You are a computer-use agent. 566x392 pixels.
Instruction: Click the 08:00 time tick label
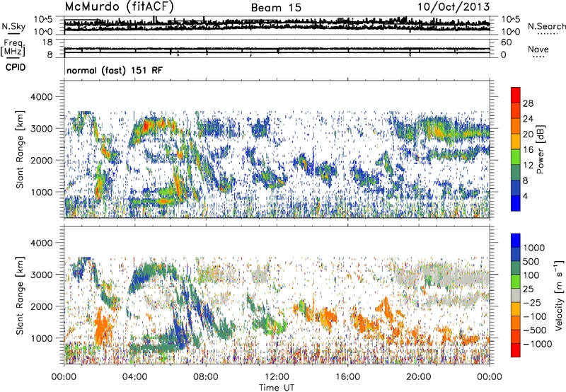pyautogui.click(x=206, y=377)
